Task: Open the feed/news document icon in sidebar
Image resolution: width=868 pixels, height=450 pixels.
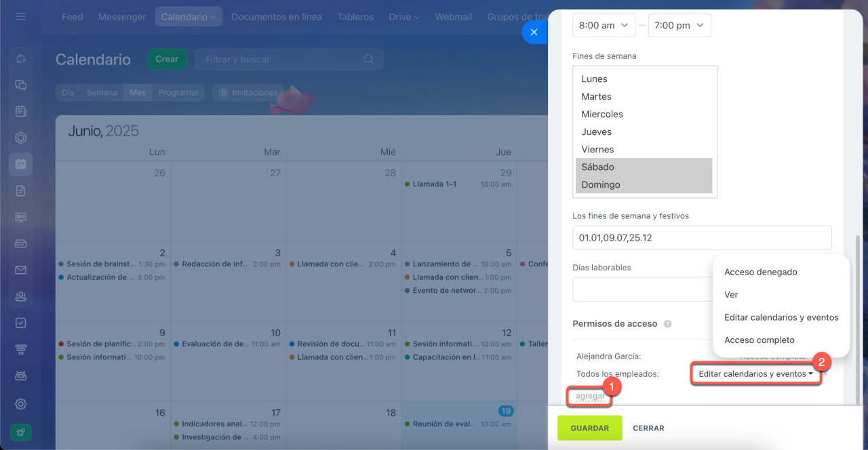Action: coord(21,111)
